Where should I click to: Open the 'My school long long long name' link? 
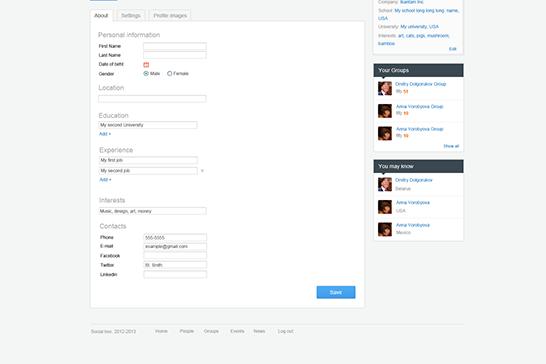[427, 11]
